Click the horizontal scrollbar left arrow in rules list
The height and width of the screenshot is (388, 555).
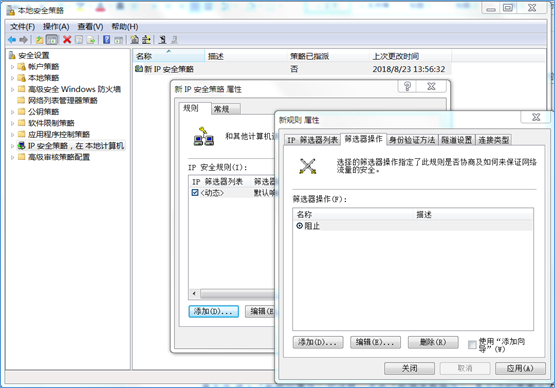(194, 293)
